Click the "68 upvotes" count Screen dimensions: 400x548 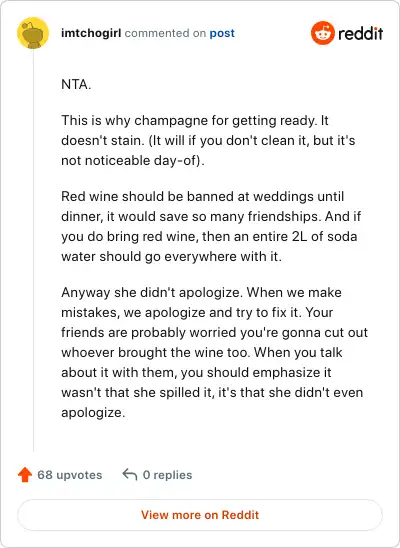pyautogui.click(x=70, y=475)
